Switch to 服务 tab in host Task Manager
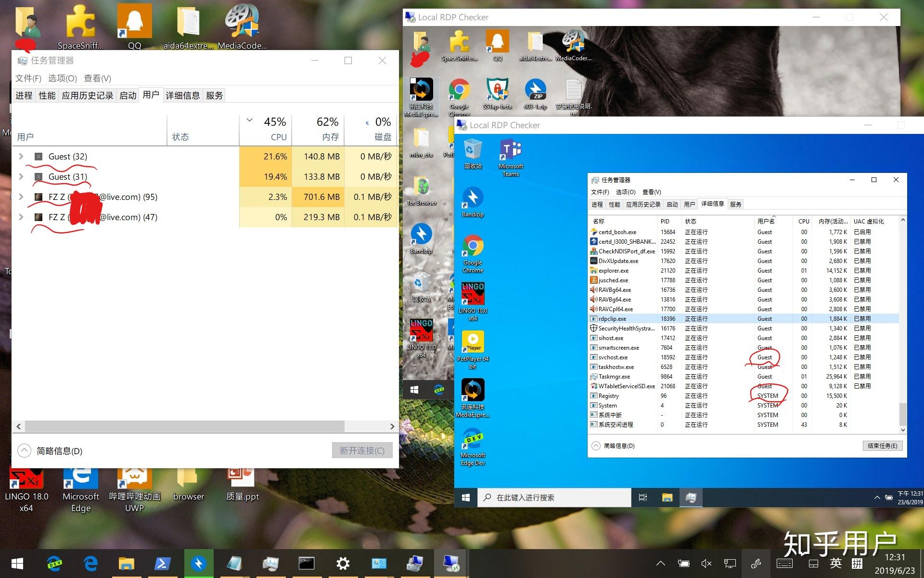Image resolution: width=924 pixels, height=578 pixels. pyautogui.click(x=215, y=95)
